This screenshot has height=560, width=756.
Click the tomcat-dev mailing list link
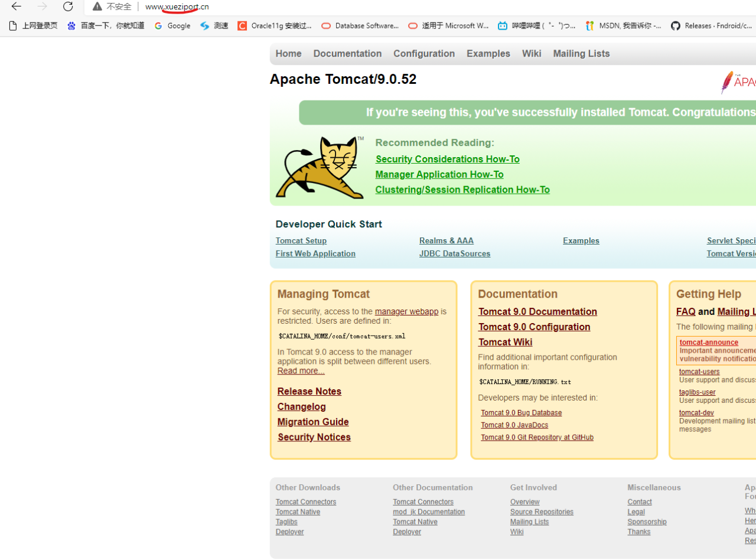coord(696,413)
